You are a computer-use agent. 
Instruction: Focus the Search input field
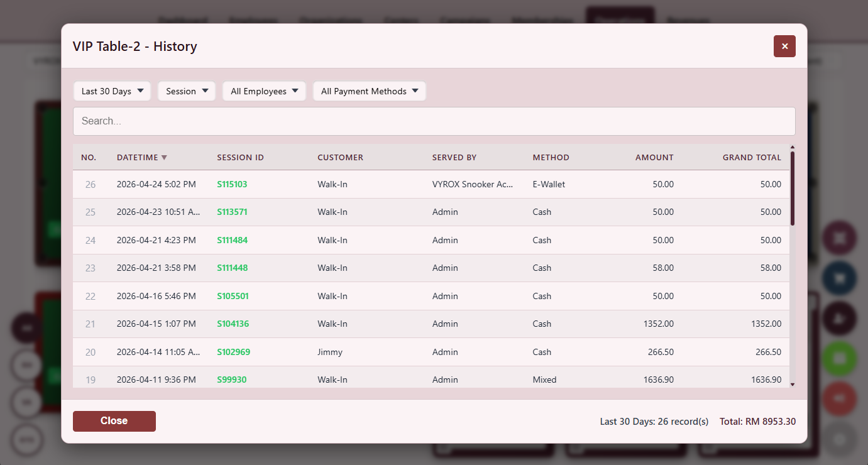(434, 121)
